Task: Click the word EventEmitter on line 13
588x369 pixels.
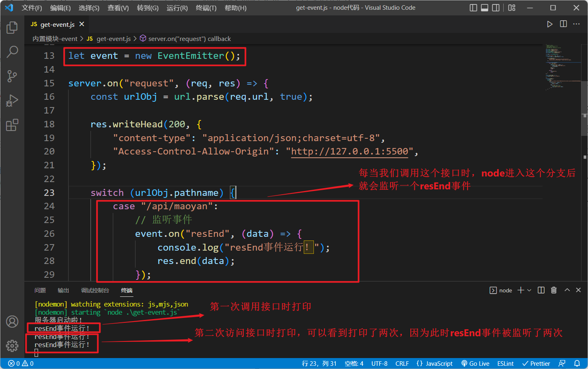Action: coord(191,56)
